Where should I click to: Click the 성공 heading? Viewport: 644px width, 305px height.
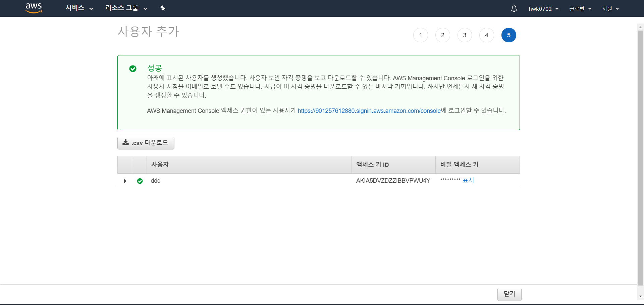[155, 68]
